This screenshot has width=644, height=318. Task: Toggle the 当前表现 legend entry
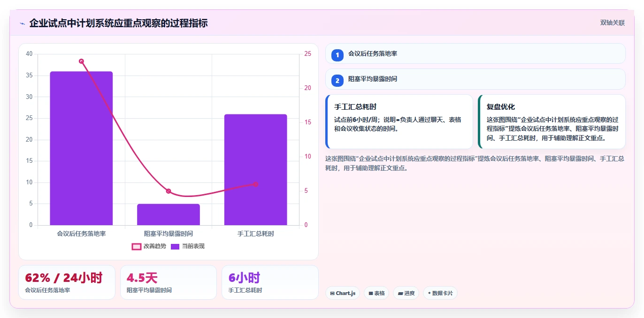(x=187, y=246)
